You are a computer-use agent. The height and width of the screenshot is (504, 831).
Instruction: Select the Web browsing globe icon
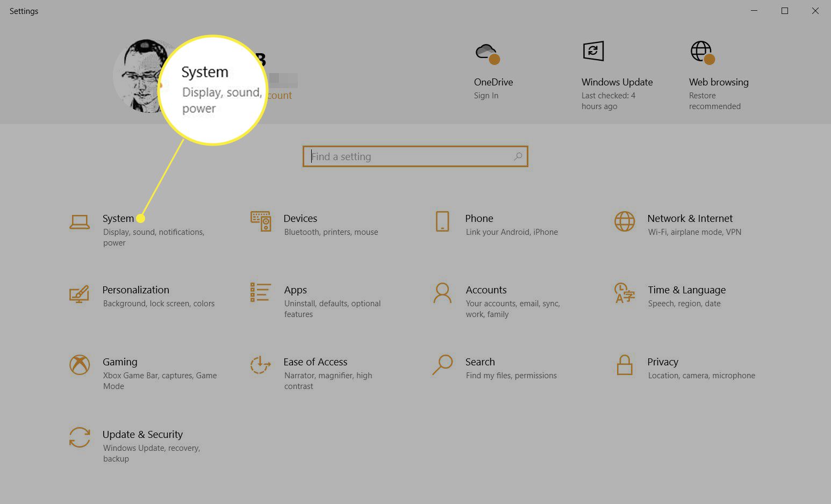tap(703, 53)
